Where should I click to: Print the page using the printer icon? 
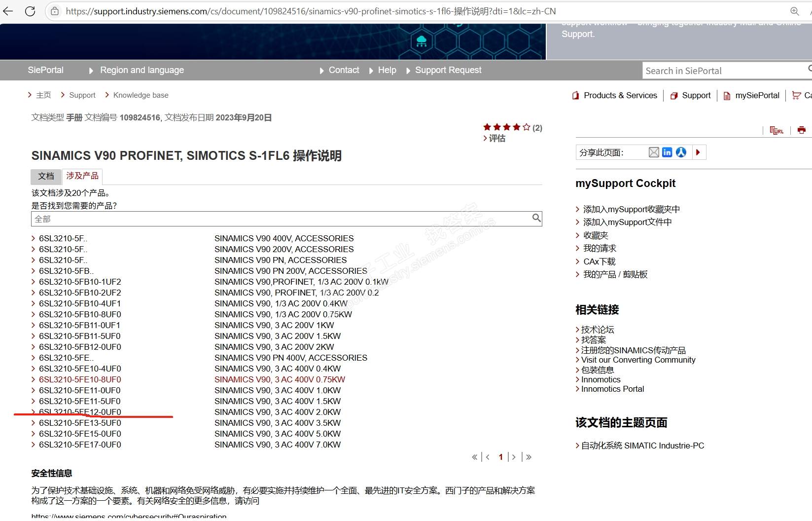tap(802, 130)
